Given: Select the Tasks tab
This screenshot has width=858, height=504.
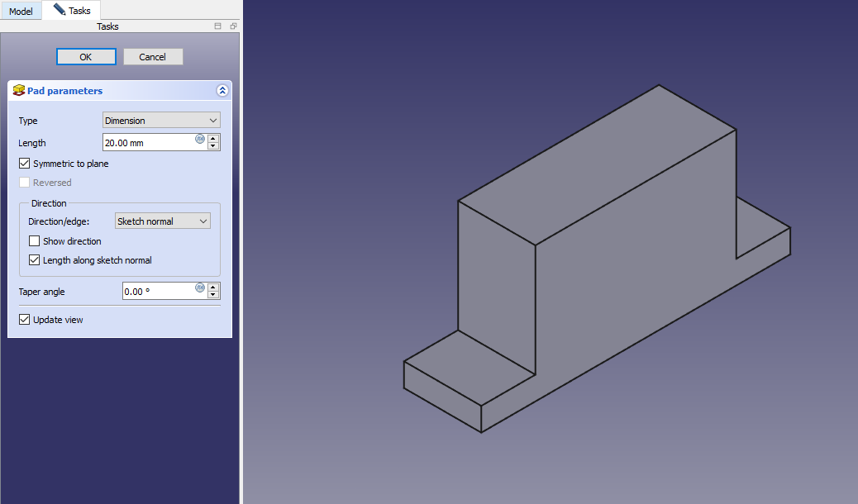Looking at the screenshot, I should click(x=72, y=11).
